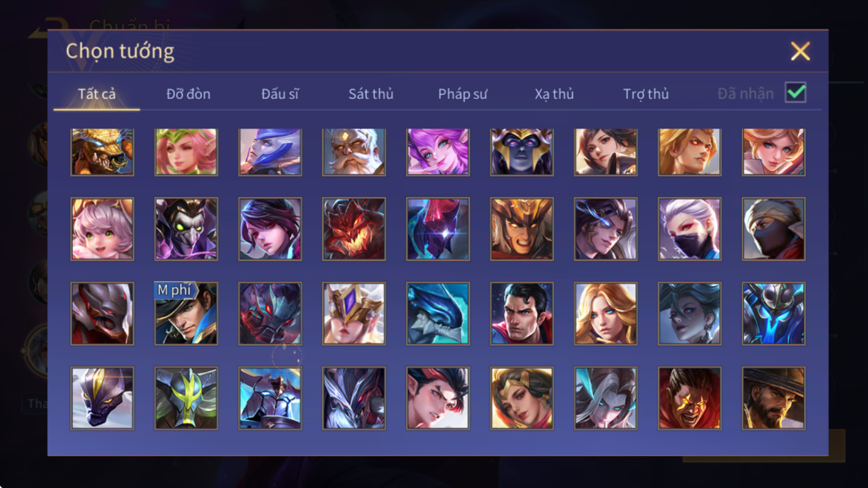Select the red demon face hero
The width and height of the screenshot is (868, 488).
pos(354,229)
